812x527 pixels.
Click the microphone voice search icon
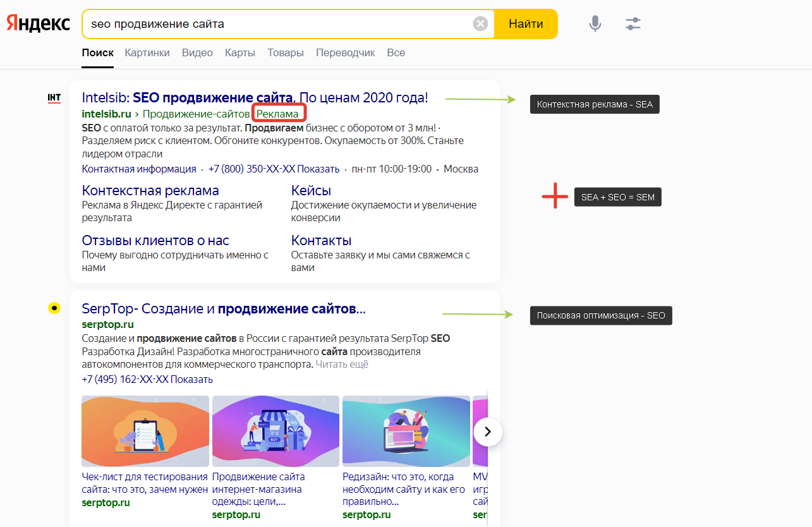coord(594,23)
